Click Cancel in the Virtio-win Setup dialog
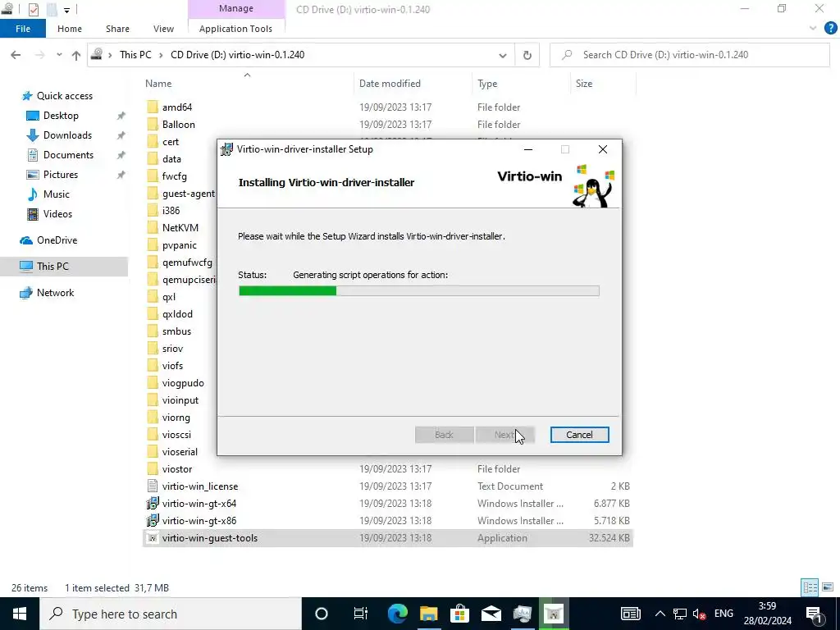Image resolution: width=840 pixels, height=630 pixels. 579,435
